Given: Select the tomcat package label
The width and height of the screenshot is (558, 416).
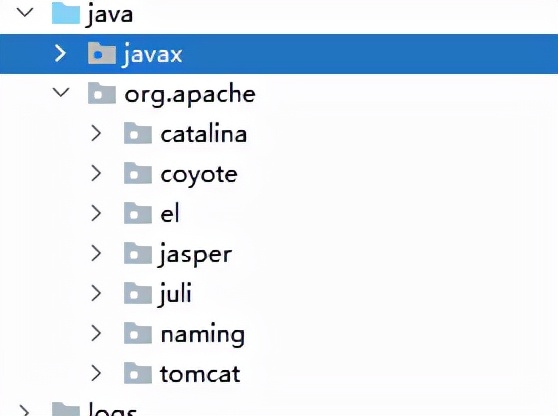Looking at the screenshot, I should 200,374.
